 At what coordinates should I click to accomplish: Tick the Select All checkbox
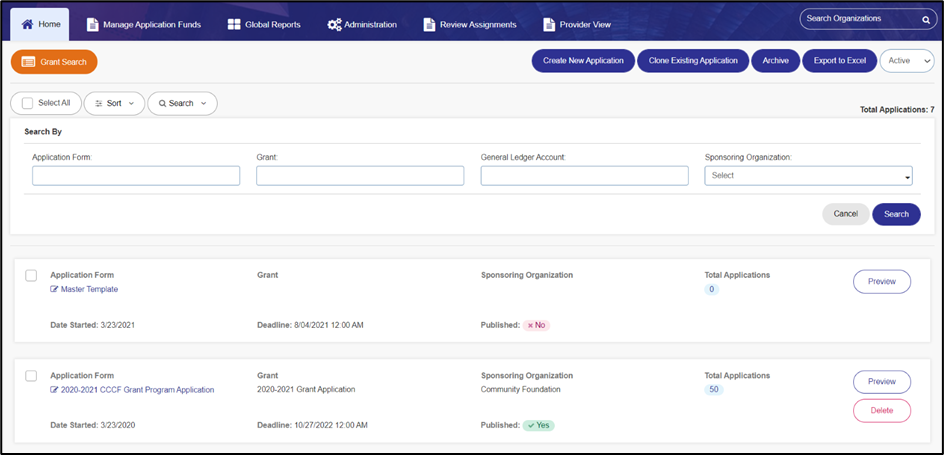coord(27,103)
